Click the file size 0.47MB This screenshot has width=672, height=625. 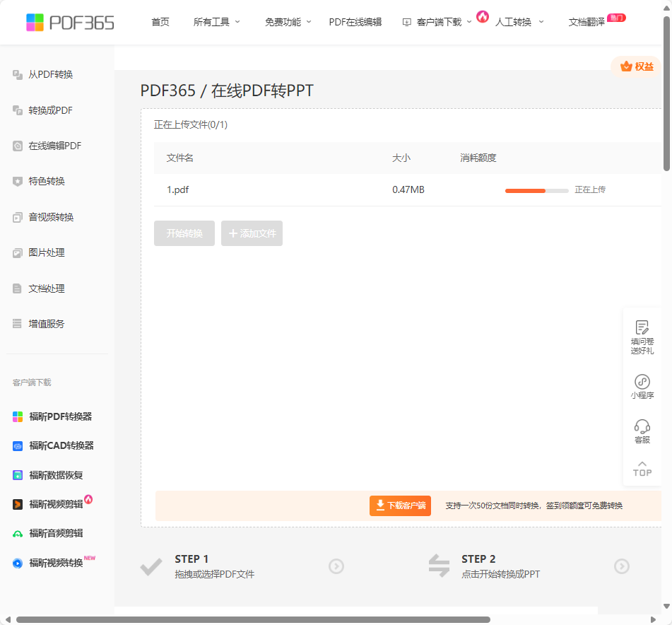pos(408,190)
